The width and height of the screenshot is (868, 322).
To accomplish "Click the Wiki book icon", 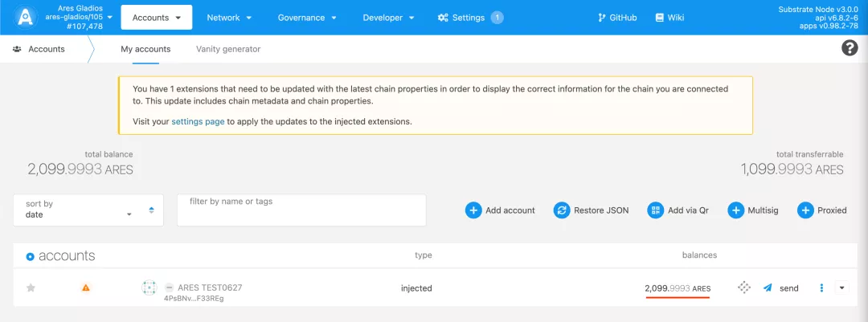I will 659,18.
